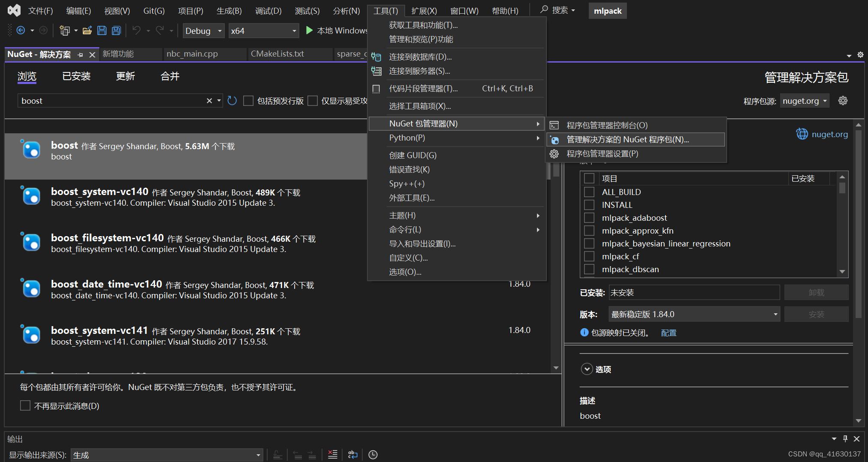Click the Uninstall button
The height and width of the screenshot is (462, 868).
tap(816, 292)
